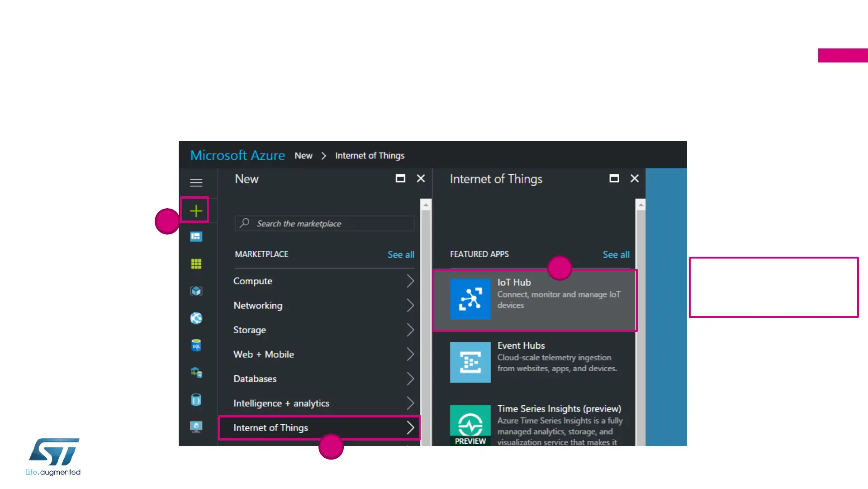Select the IoT Hub featured app icon
This screenshot has width=868, height=489.
[470, 299]
